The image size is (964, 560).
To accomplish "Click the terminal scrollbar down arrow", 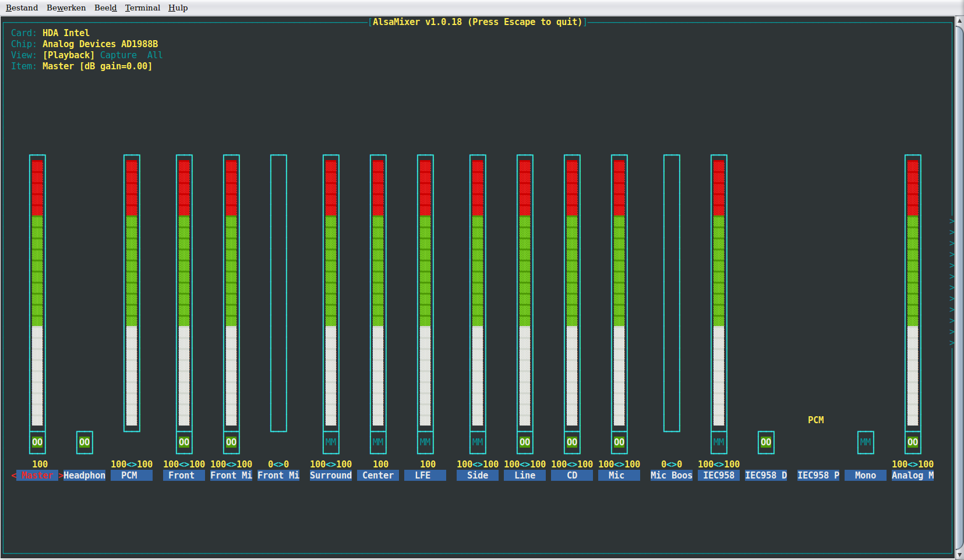I will point(959,555).
